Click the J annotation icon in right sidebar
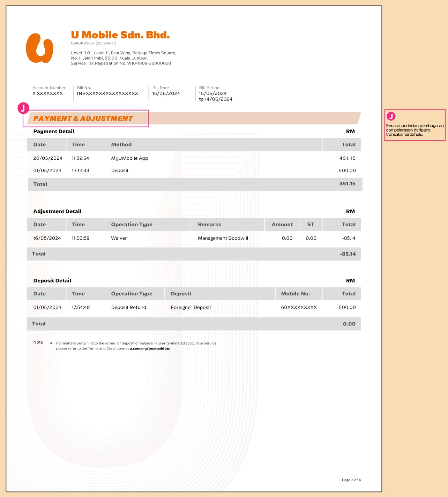 pos(391,115)
